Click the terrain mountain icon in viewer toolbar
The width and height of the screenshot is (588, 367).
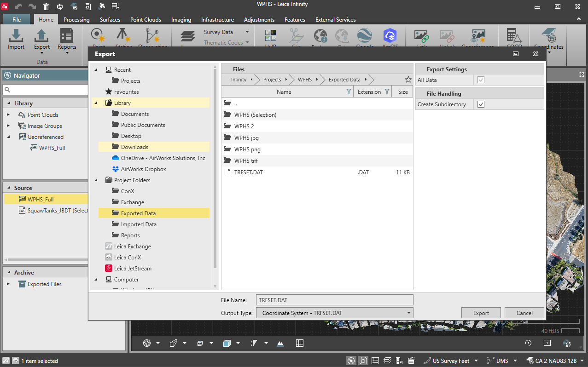(x=280, y=343)
